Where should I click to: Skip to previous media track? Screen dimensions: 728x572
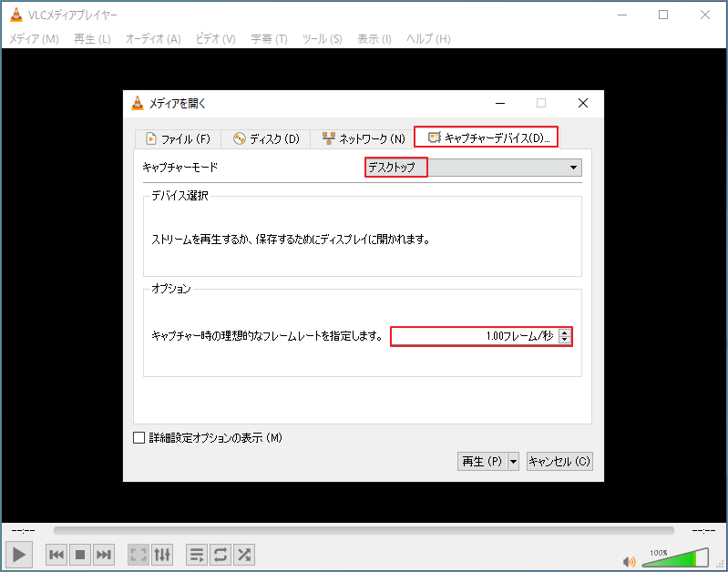tap(56, 555)
